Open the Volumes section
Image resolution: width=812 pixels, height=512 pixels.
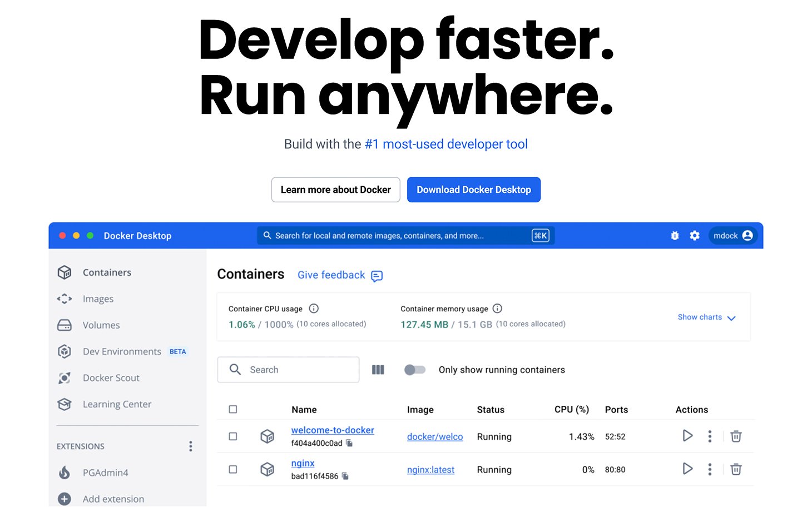pyautogui.click(x=101, y=325)
